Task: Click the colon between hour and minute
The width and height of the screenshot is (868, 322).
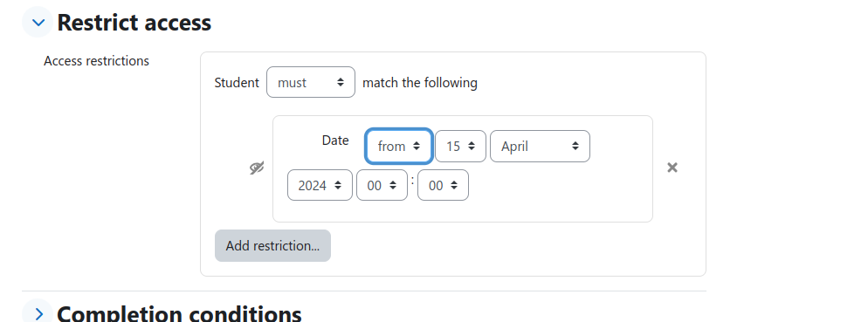Action: (x=412, y=181)
